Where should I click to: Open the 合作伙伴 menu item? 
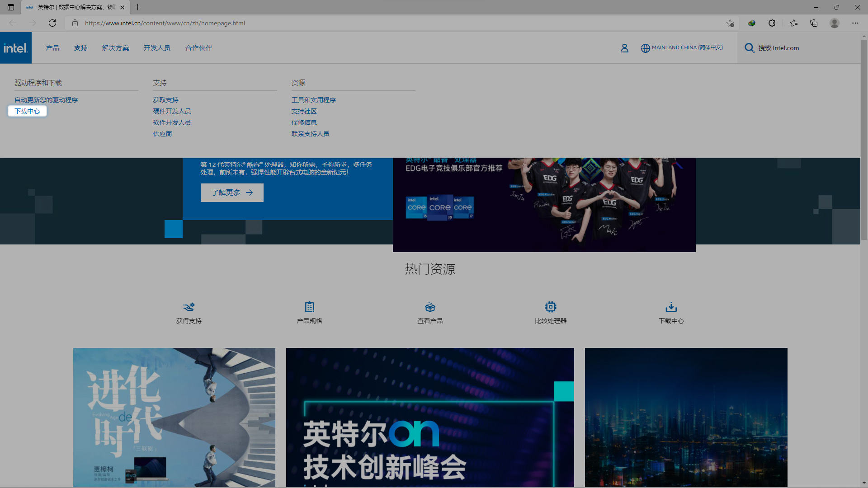click(x=198, y=48)
